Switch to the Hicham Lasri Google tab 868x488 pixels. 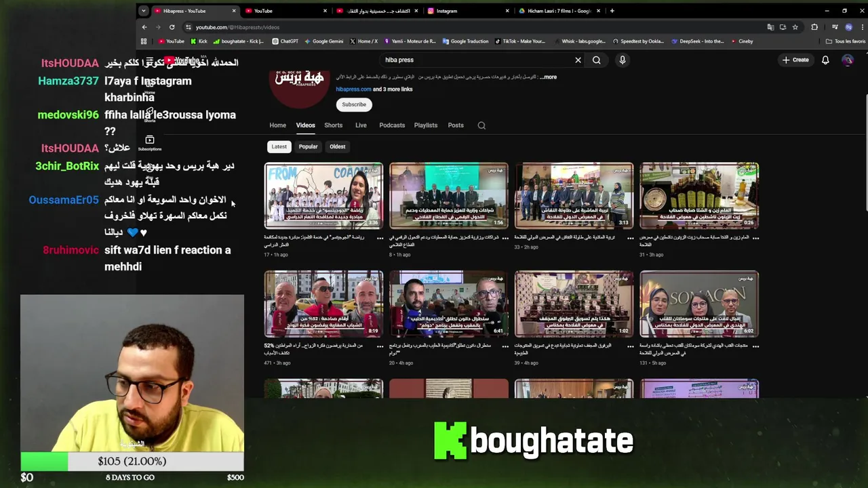point(559,11)
